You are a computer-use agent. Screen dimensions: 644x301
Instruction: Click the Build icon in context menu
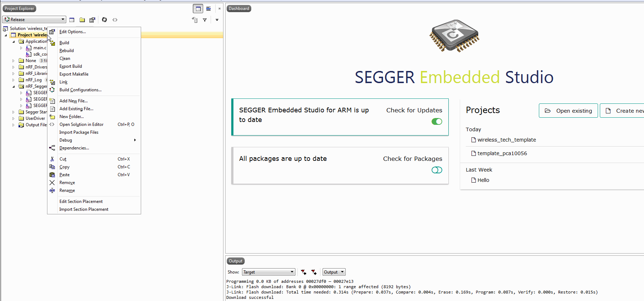click(x=52, y=43)
